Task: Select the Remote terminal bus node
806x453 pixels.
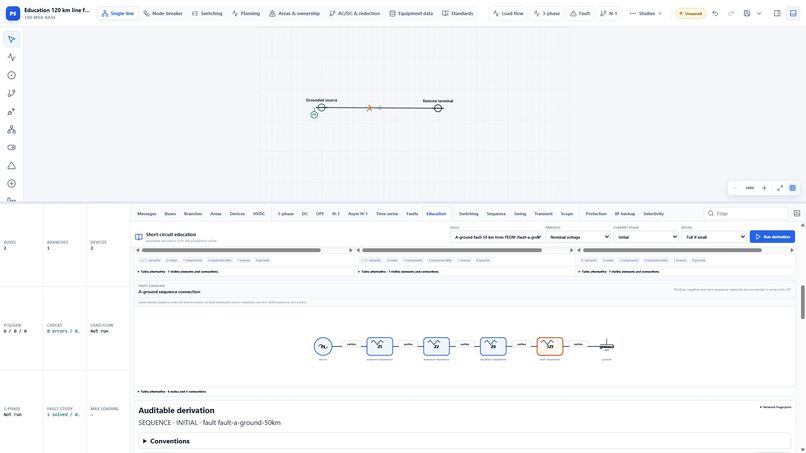Action: [x=438, y=108]
